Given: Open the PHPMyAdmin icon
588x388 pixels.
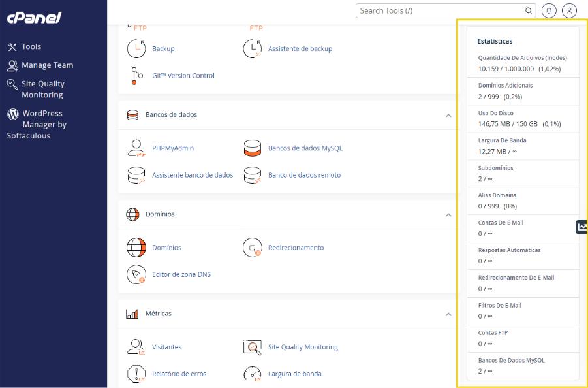Looking at the screenshot, I should pyautogui.click(x=136, y=148).
